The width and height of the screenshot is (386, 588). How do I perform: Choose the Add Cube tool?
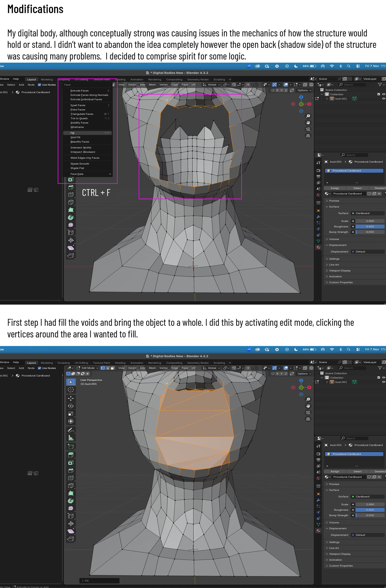[x=71, y=447]
